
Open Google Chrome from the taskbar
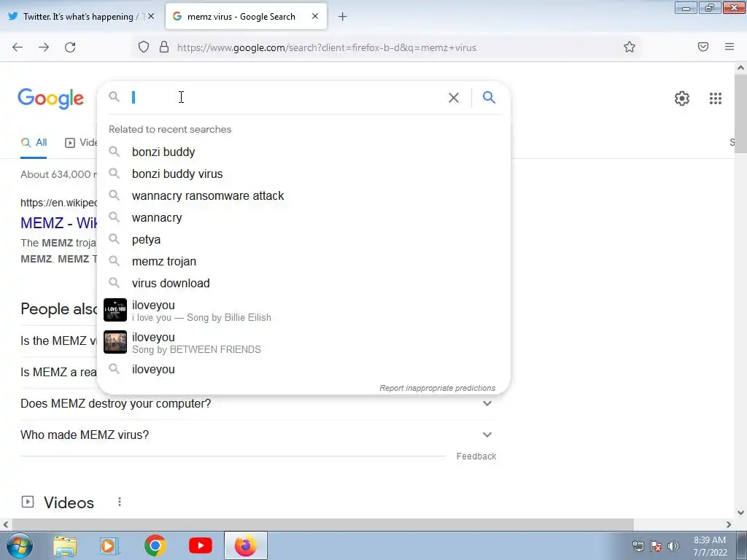pyautogui.click(x=155, y=545)
